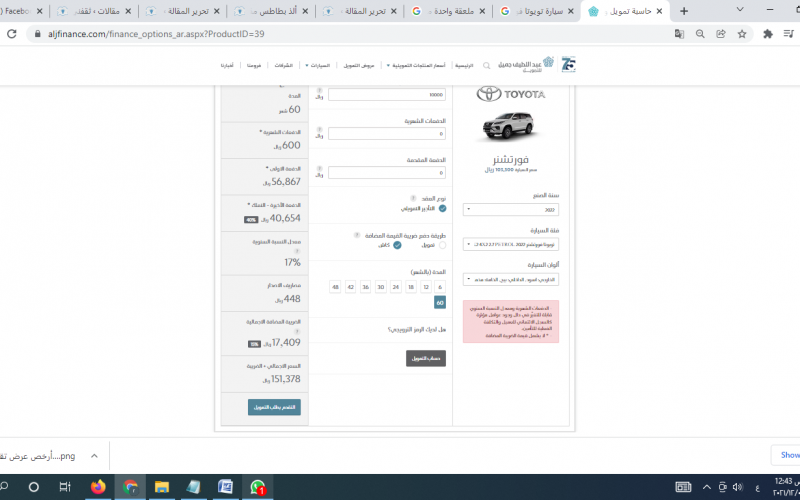Click the promo code question link
The height and width of the screenshot is (500, 800).
pos(417,330)
